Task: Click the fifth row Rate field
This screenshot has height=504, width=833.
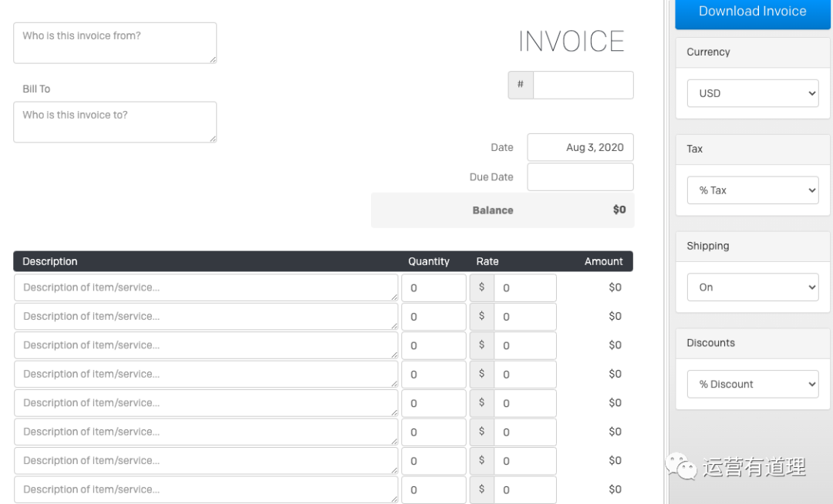Action: [x=524, y=403]
